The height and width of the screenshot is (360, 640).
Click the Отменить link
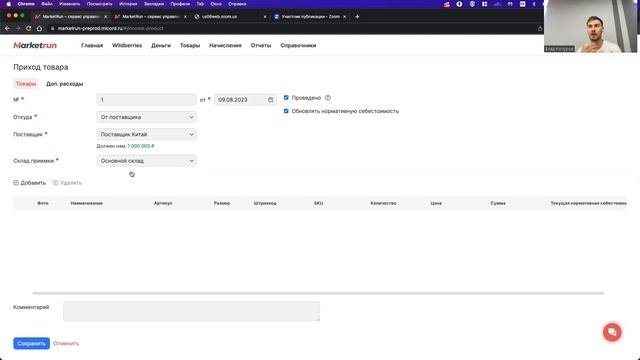[x=66, y=343]
